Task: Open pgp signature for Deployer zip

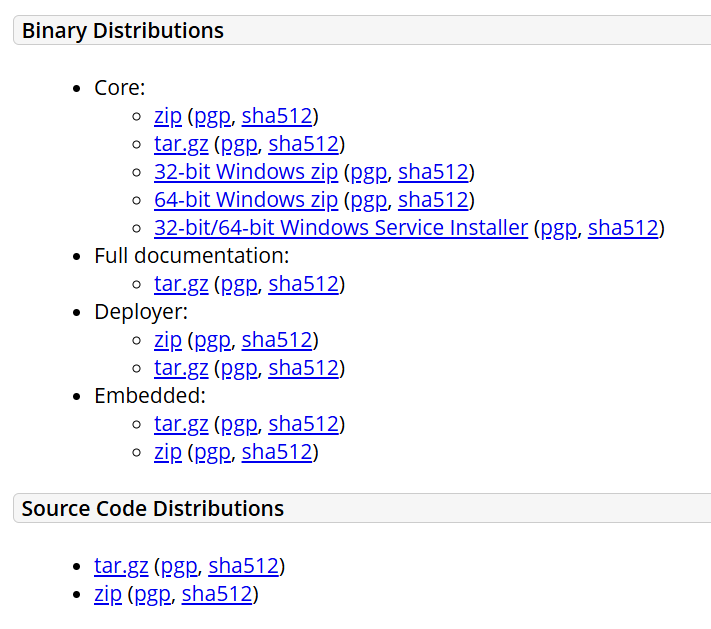Action: pos(212,340)
